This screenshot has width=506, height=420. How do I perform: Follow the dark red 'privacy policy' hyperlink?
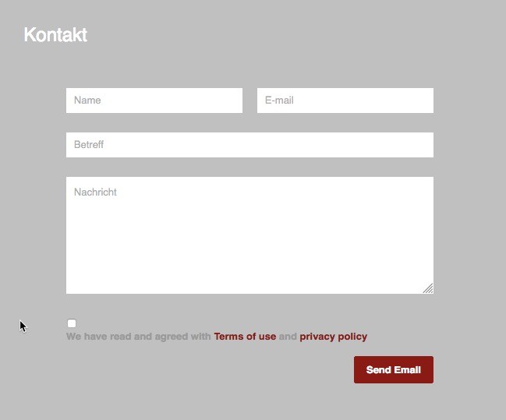333,337
